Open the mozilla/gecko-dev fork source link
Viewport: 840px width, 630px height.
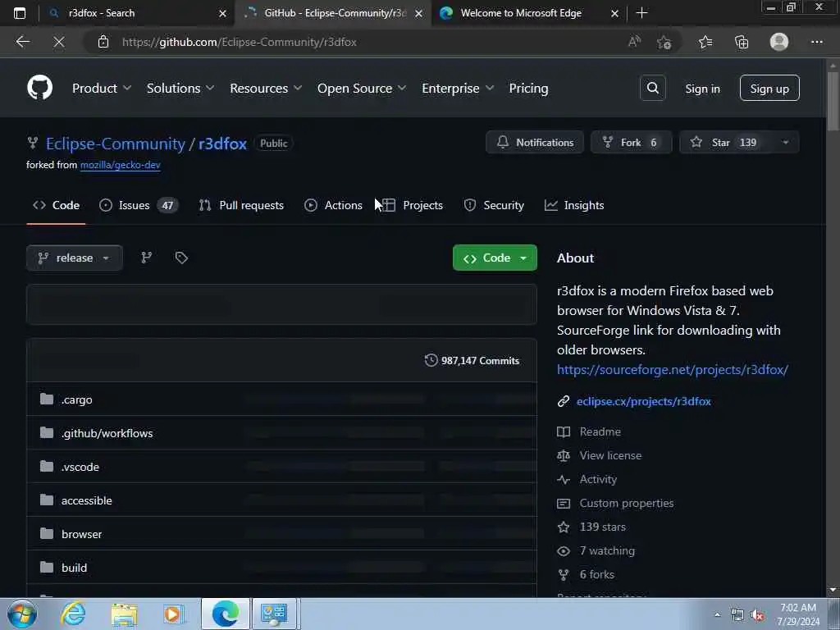120,165
